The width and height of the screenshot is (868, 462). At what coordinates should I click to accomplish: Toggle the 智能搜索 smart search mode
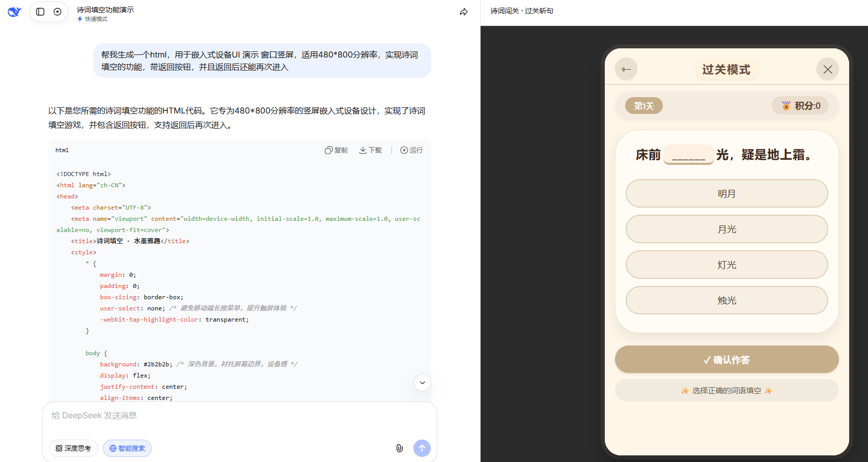pos(127,448)
